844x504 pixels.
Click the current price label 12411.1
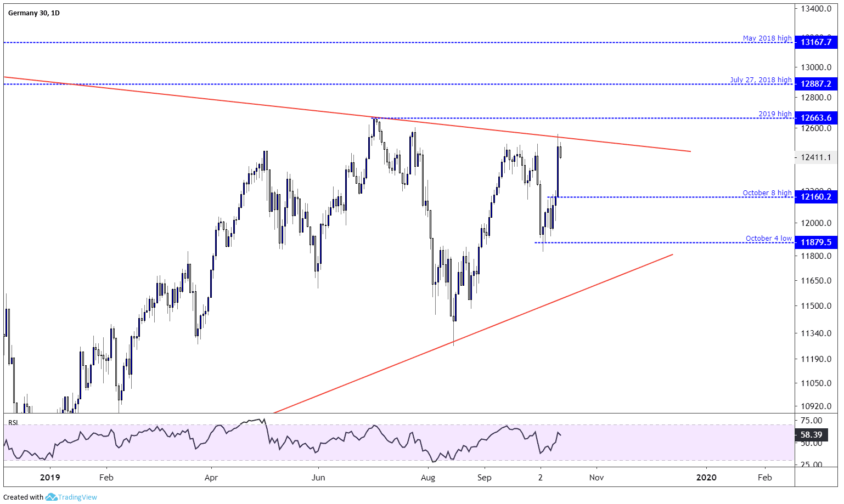pyautogui.click(x=816, y=157)
